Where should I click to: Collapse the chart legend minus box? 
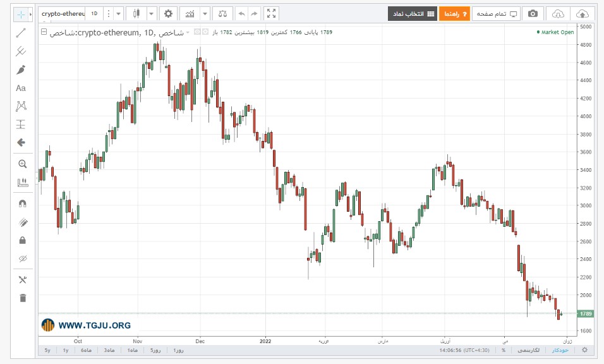click(44, 32)
